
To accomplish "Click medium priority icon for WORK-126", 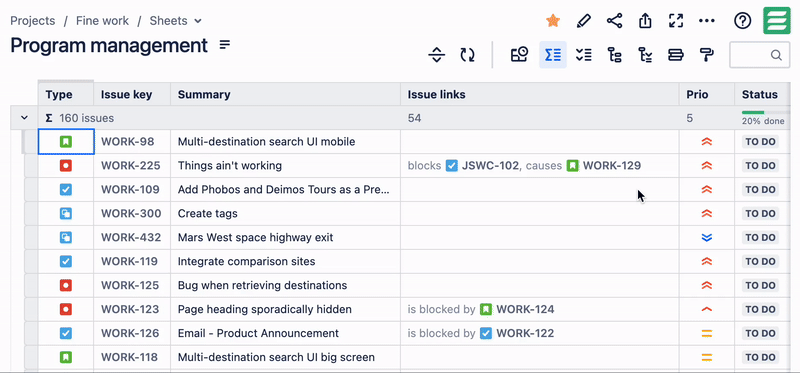I will tap(707, 333).
